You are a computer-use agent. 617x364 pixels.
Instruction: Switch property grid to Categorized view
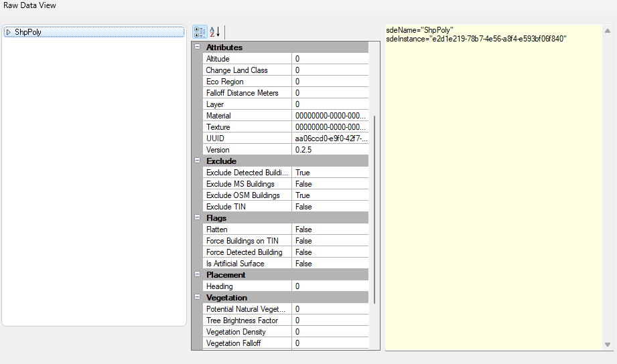200,32
